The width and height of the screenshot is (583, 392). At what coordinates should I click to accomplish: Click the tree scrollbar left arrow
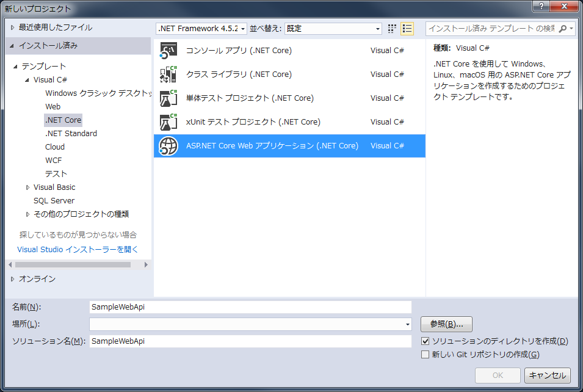(x=10, y=265)
